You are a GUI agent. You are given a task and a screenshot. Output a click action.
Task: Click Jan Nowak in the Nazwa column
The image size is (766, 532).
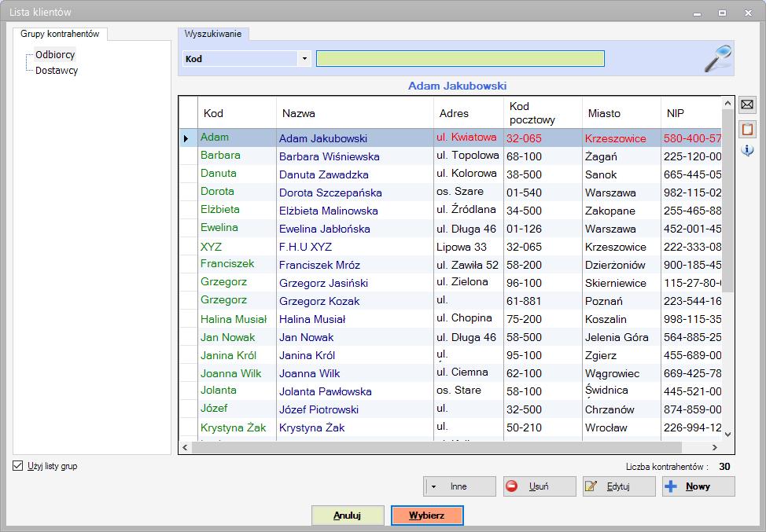(355, 337)
